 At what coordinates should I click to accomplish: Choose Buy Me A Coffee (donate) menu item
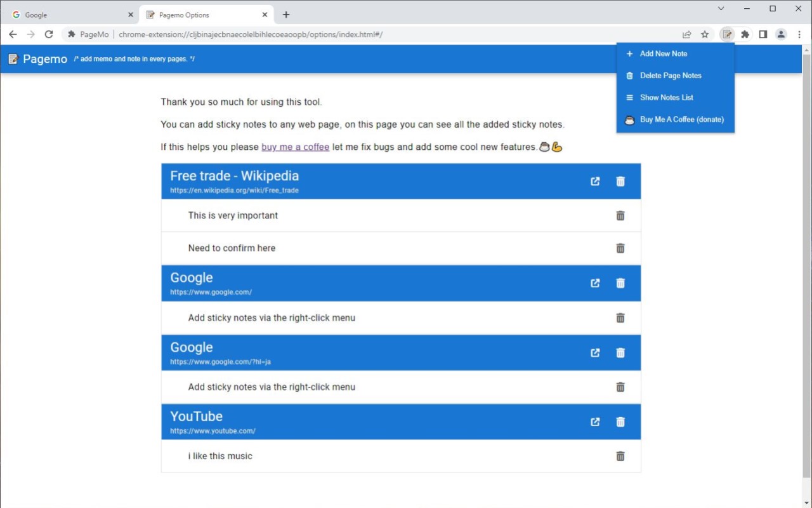tap(676, 119)
